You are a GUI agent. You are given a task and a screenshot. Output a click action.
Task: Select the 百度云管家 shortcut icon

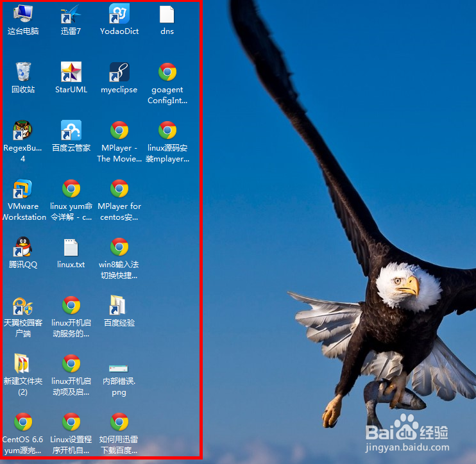[71, 130]
